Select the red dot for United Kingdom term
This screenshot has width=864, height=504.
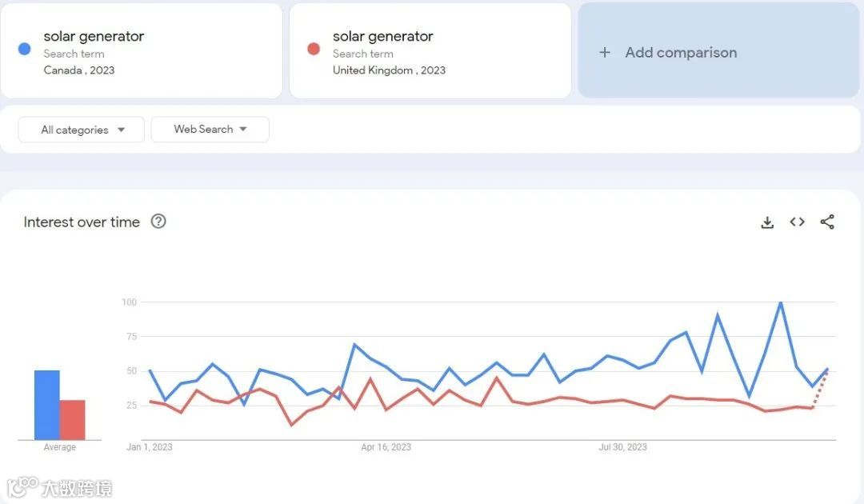tap(313, 48)
